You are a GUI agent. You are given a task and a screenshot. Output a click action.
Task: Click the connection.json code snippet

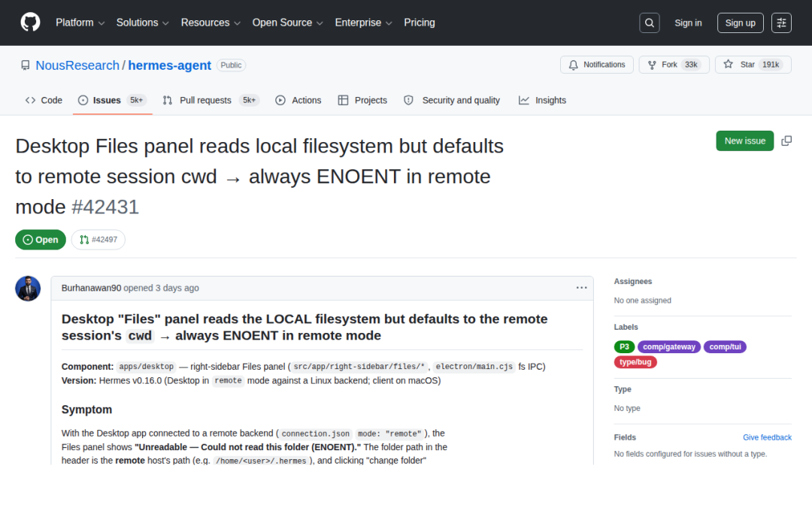point(315,434)
